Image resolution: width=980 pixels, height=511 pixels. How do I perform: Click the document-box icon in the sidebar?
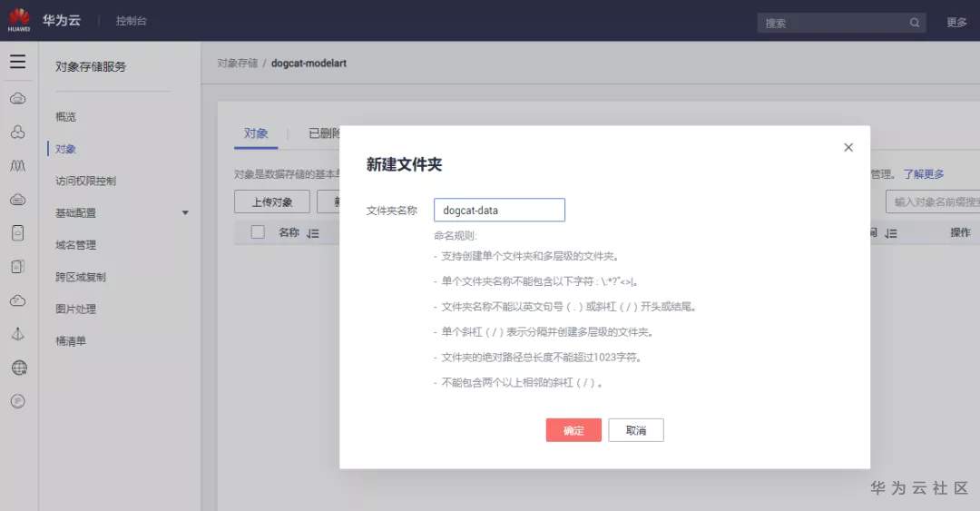(x=18, y=232)
